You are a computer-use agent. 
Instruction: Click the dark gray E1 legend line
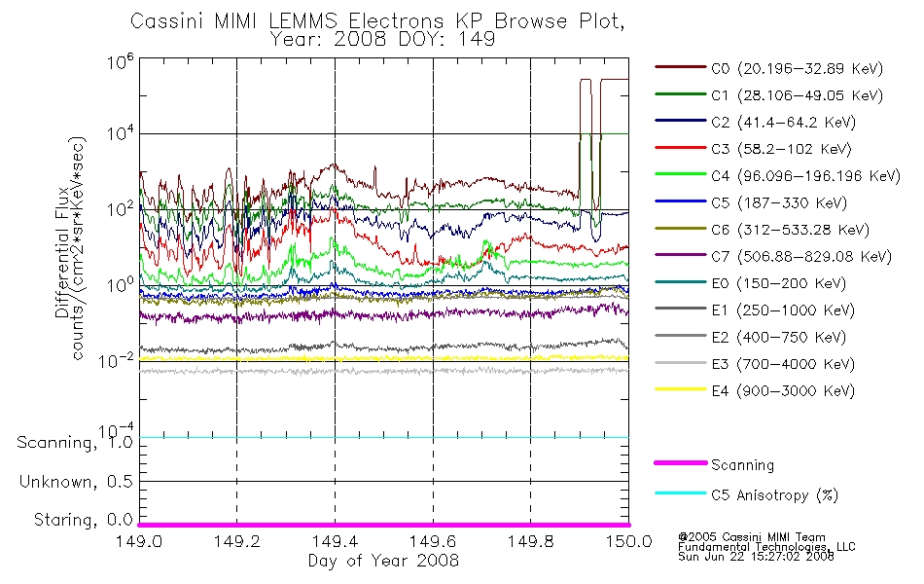tap(681, 309)
